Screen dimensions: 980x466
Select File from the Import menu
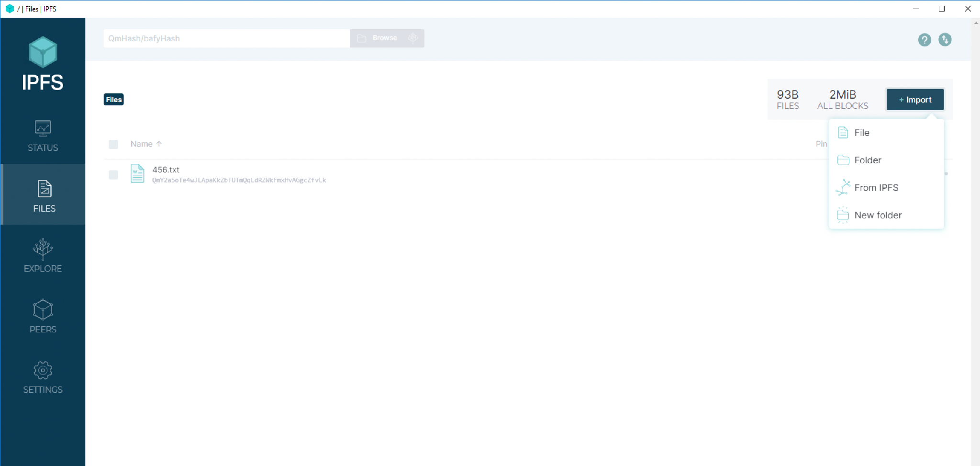861,132
